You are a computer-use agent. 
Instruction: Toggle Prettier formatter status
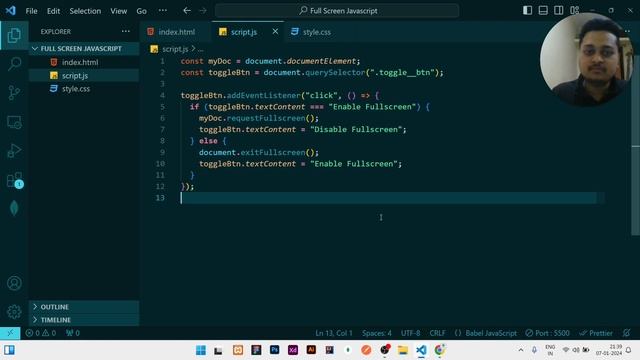[596, 333]
